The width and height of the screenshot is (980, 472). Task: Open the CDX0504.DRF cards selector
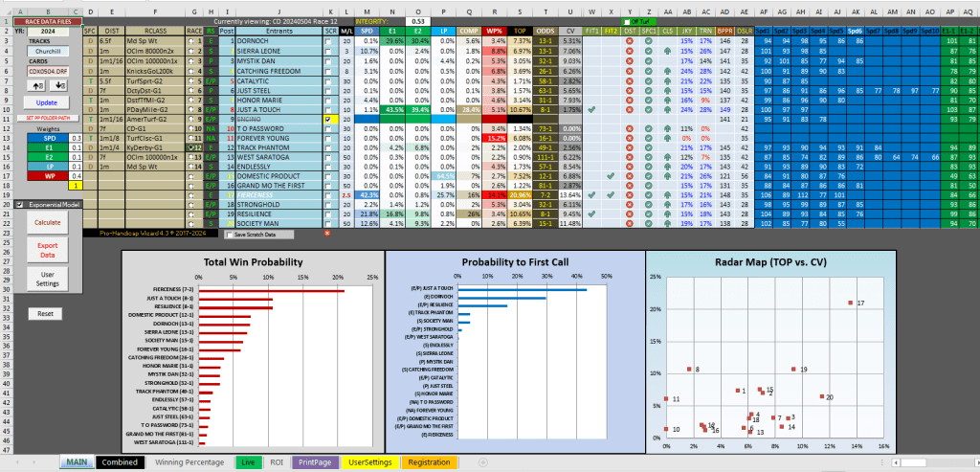[x=47, y=71]
